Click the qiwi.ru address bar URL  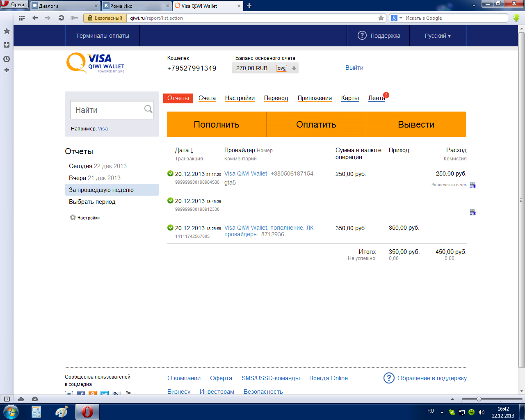point(156,18)
